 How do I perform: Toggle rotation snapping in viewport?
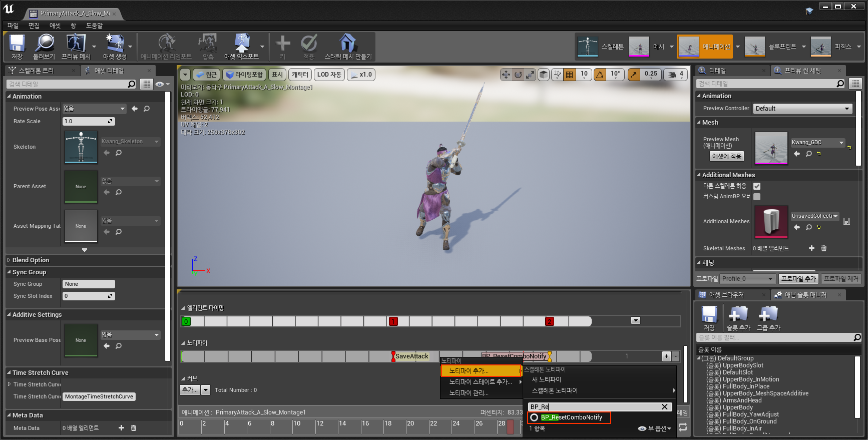tap(600, 75)
